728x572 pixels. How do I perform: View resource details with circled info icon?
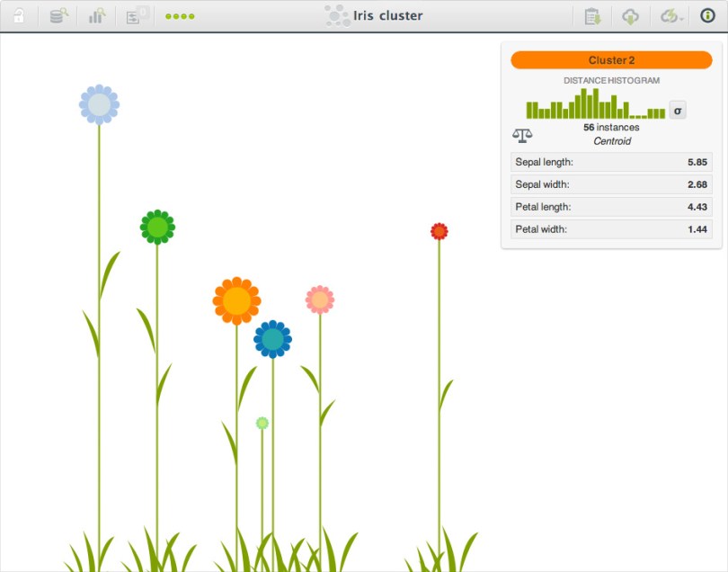706,15
